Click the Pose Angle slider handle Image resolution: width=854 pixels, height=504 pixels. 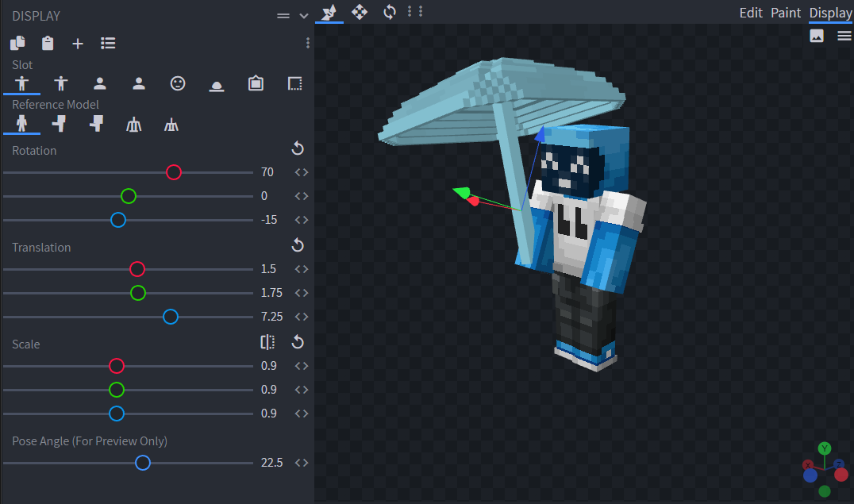pos(143,462)
